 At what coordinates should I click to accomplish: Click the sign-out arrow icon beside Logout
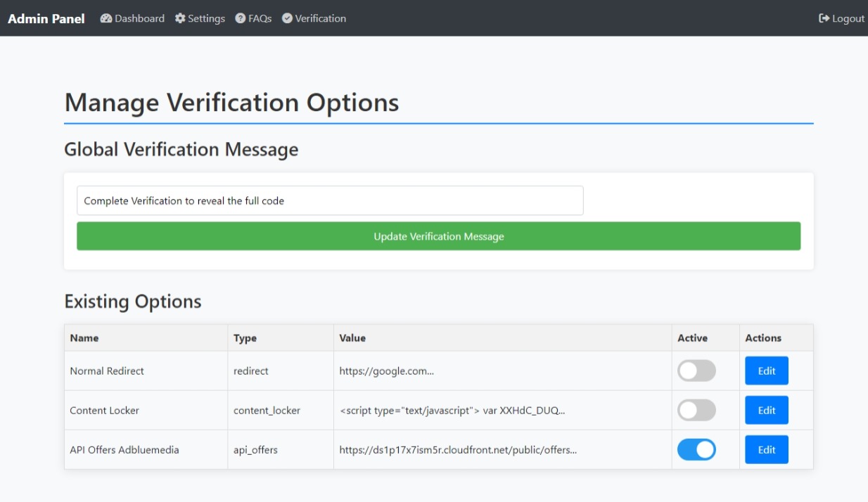click(x=824, y=18)
